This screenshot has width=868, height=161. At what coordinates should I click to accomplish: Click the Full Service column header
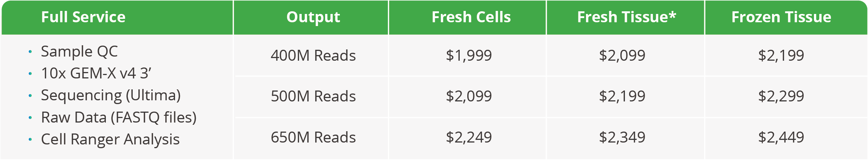pyautogui.click(x=83, y=17)
